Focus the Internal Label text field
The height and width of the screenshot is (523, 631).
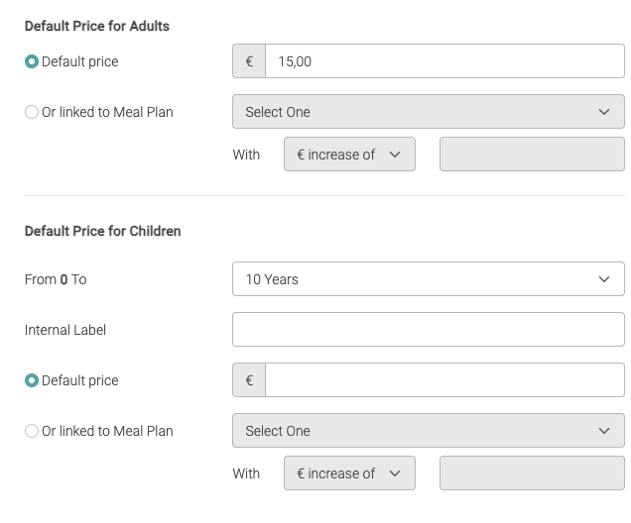[x=427, y=329]
